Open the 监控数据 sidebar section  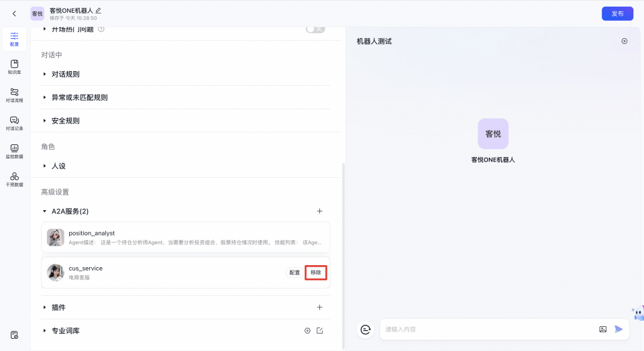pyautogui.click(x=14, y=151)
